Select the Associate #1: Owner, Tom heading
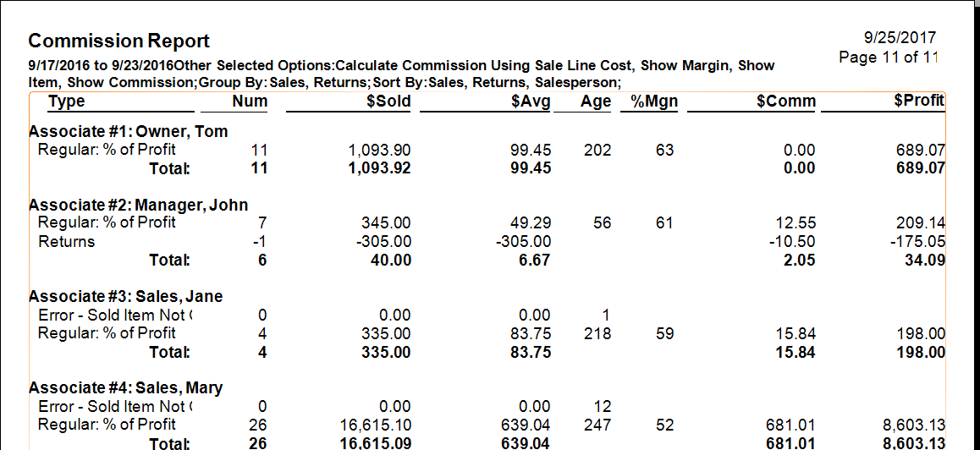Image resolution: width=980 pixels, height=450 pixels. [x=129, y=132]
